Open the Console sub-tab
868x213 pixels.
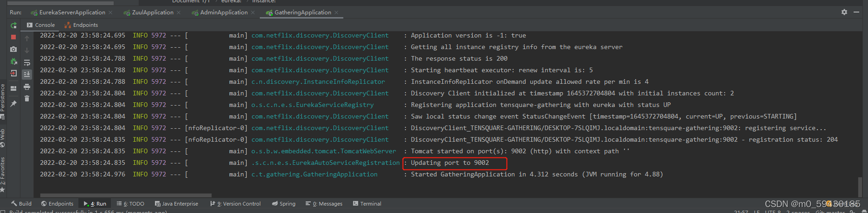(41, 25)
